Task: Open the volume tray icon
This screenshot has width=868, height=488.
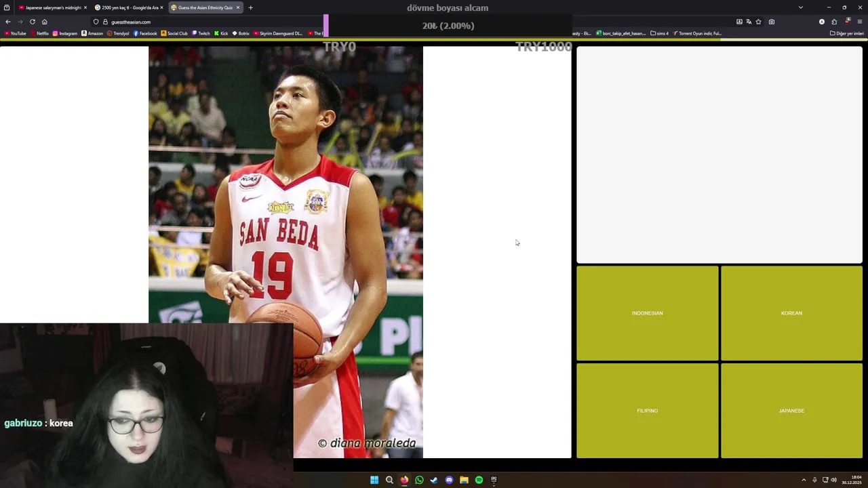Action: pos(833,480)
